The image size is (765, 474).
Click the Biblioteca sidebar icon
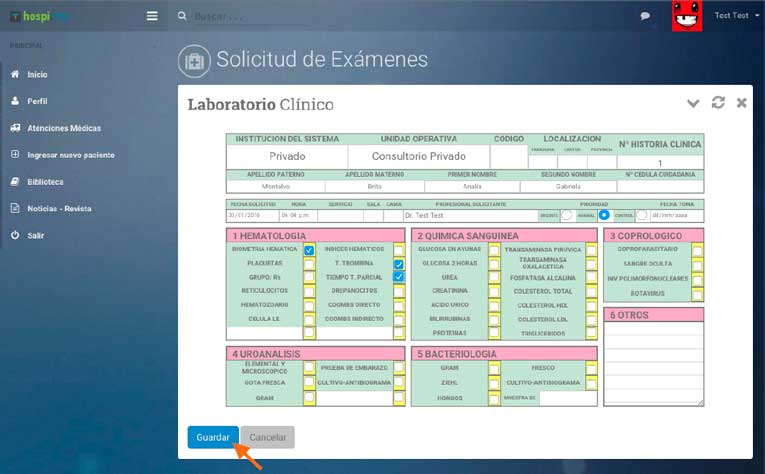15,182
